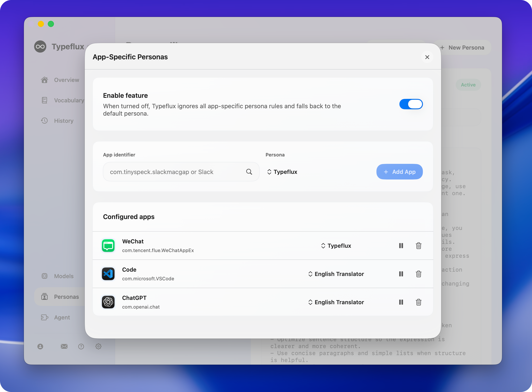Click the com.tencent.flue.WeChatAppEx identifier text

click(x=158, y=250)
